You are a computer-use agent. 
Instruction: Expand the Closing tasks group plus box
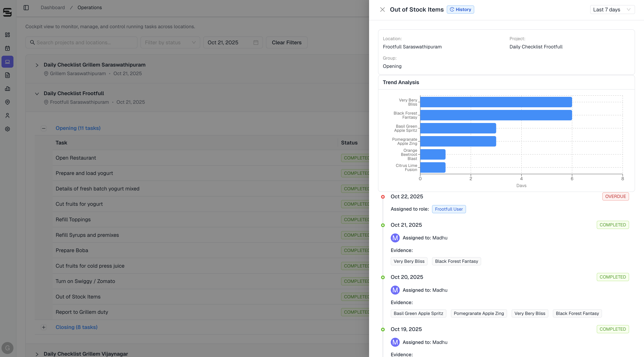tap(44, 327)
